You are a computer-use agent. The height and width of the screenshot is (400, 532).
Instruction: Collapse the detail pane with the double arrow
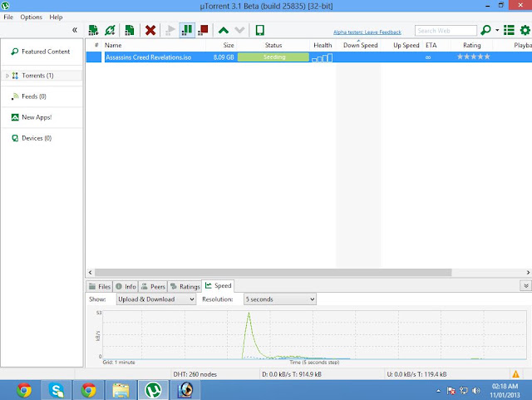pyautogui.click(x=525, y=286)
